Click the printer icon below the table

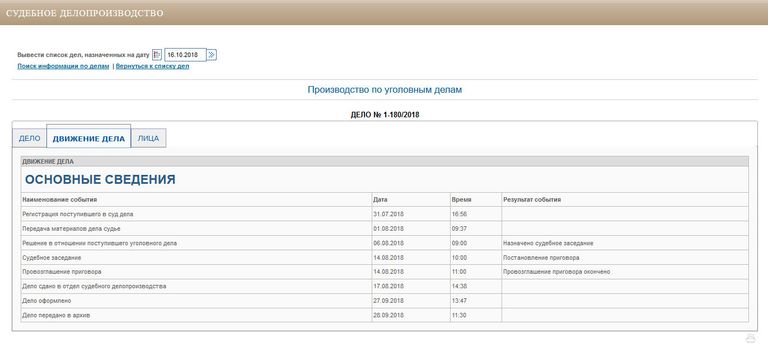pyautogui.click(x=750, y=338)
